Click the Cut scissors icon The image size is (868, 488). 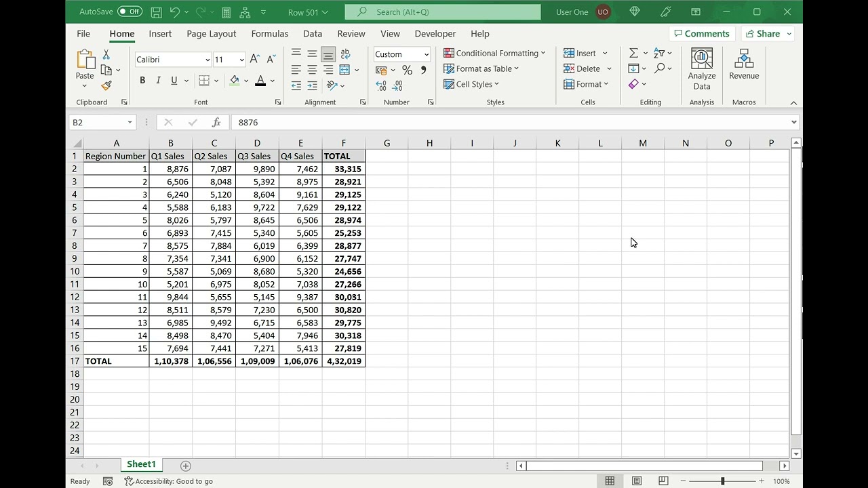coord(106,54)
